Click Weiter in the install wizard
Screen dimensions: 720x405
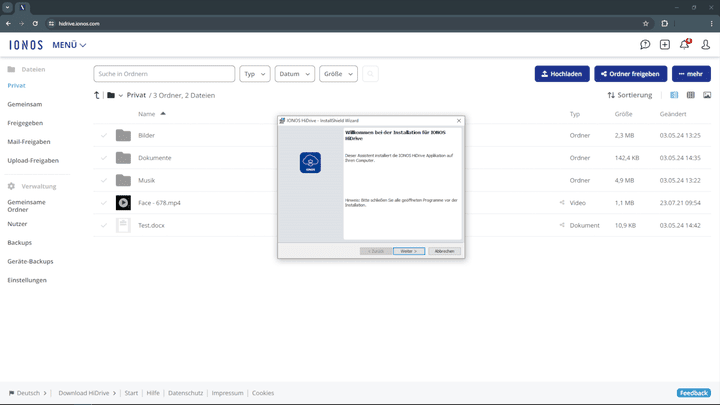click(409, 251)
